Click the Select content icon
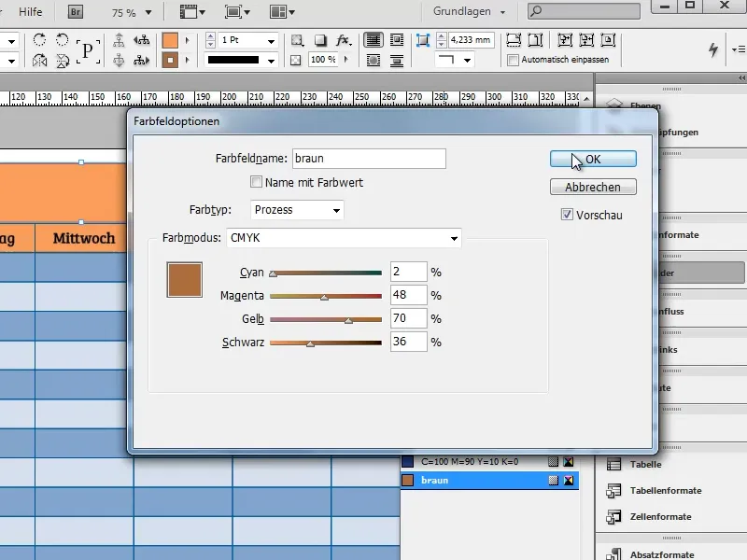 pyautogui.click(x=120, y=61)
